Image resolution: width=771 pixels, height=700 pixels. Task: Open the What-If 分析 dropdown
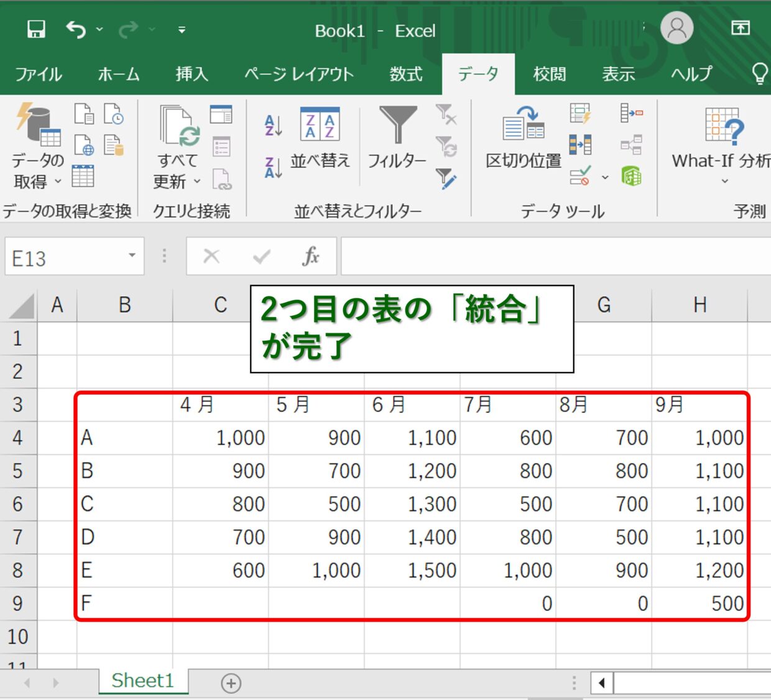point(721,146)
